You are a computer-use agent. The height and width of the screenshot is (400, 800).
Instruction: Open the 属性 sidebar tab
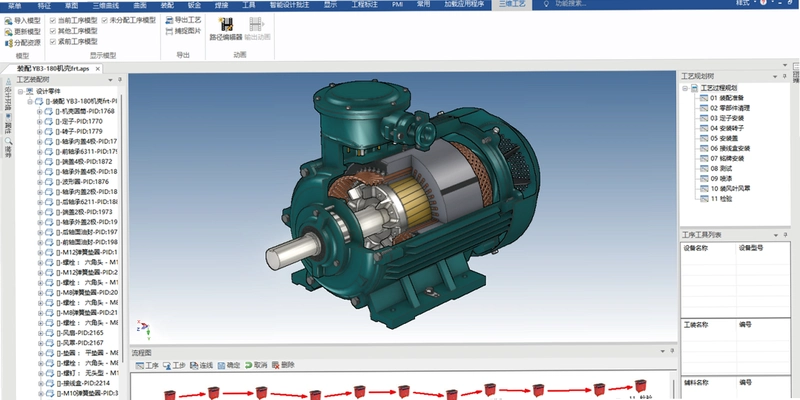coord(8,123)
